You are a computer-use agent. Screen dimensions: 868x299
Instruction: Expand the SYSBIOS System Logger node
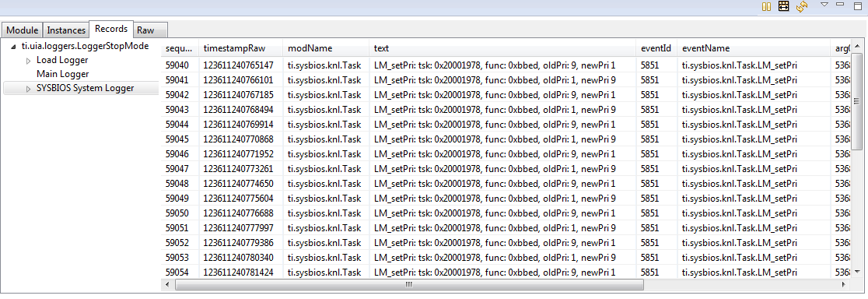pyautogui.click(x=29, y=89)
